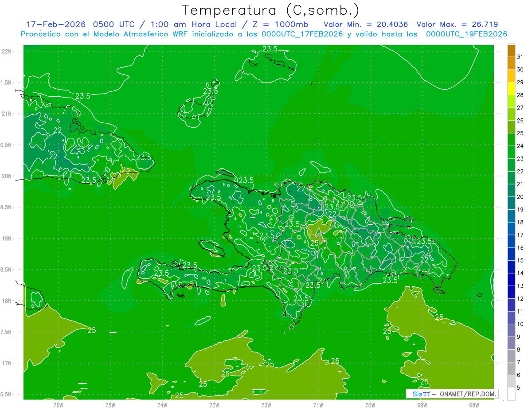Click the '68W' longitude axis label
Viewport: 532px width, 411px height.
coord(473,405)
